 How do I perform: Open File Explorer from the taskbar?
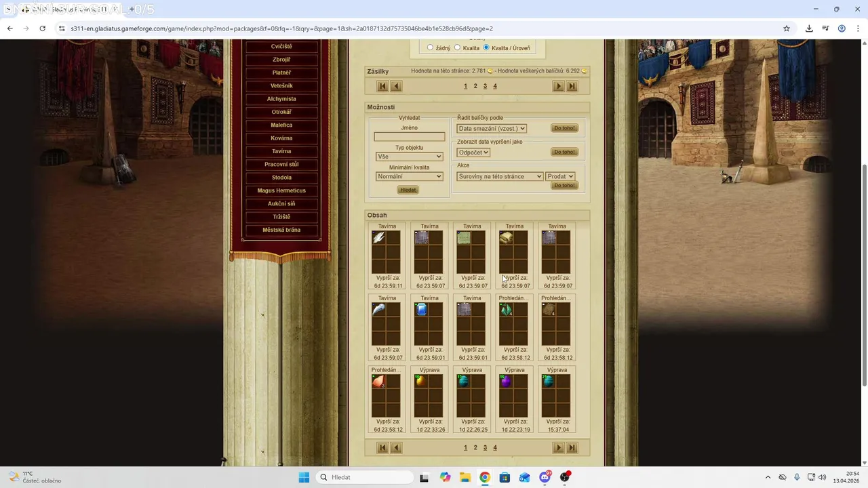[x=465, y=477]
